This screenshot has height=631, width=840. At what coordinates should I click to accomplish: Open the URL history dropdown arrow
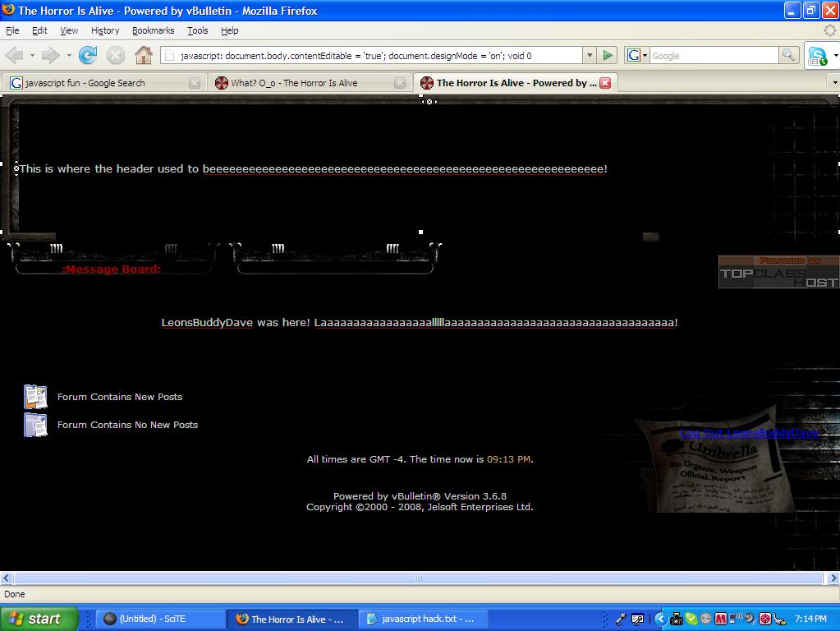click(x=589, y=56)
